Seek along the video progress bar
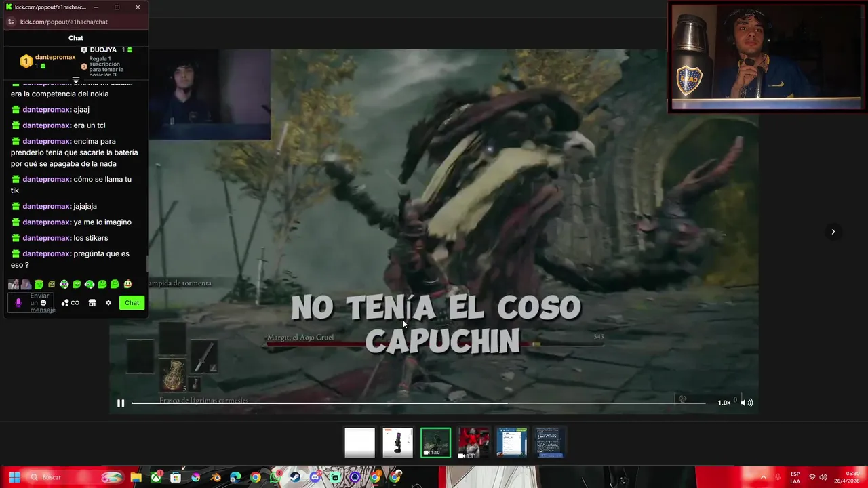The width and height of the screenshot is (868, 488). [418, 403]
